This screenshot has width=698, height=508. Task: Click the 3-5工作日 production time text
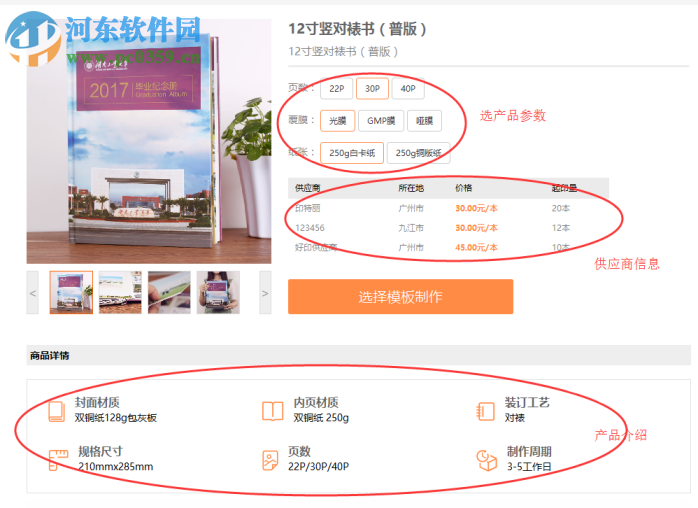(529, 467)
